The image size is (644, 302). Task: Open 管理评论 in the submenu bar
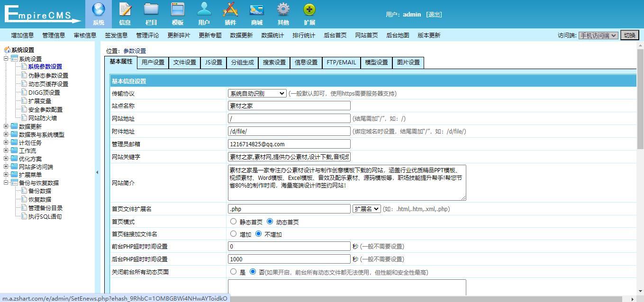tap(147, 35)
